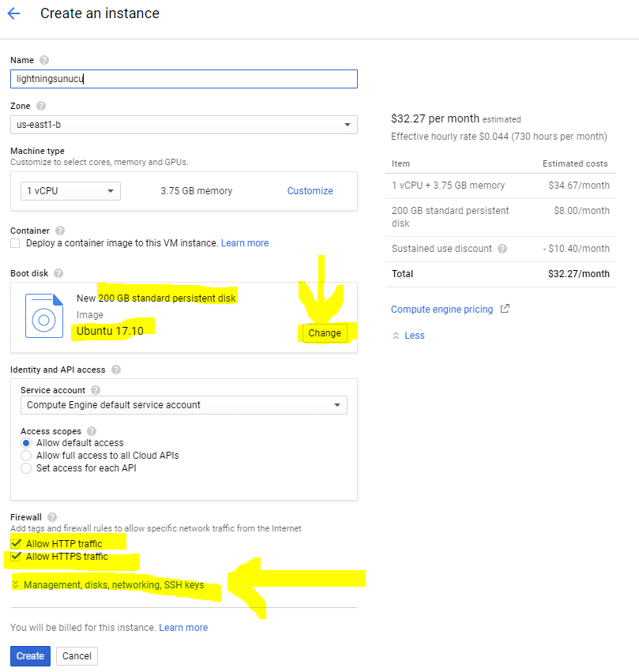The height and width of the screenshot is (672, 639).
Task: Open the Zone dropdown
Action: [346, 124]
